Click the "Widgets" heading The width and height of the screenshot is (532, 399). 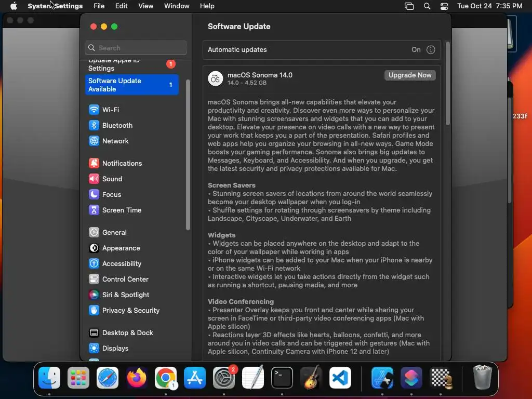[221, 235]
